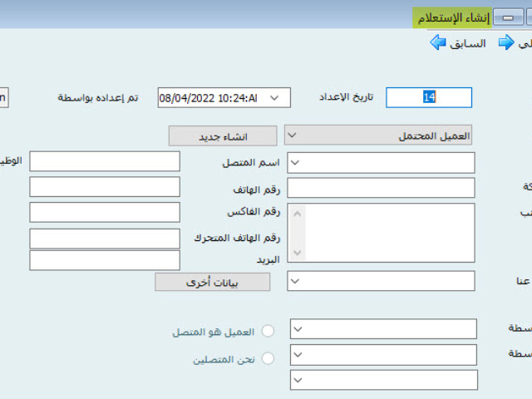Image resolution: width=532 pixels, height=399 pixels.
Task: Click the رقم الهاتف input field
Action: pyautogui.click(x=104, y=187)
